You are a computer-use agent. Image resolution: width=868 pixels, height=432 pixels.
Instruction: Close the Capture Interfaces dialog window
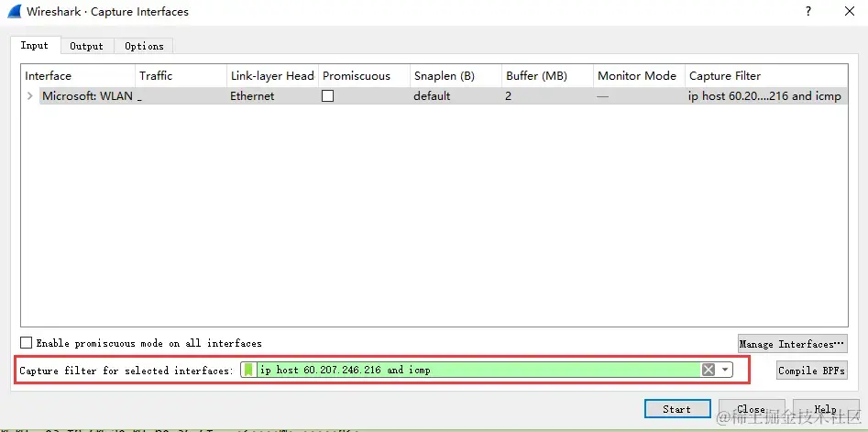click(x=849, y=11)
